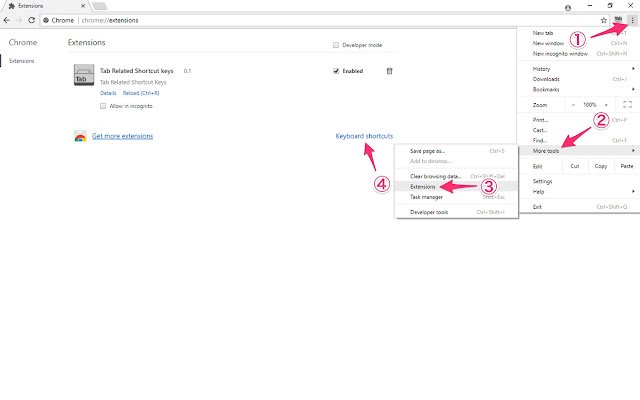Viewport: 640px width, 400px height.
Task: Click the Tab Related Shortcut keys extension icon
Action: pyautogui.click(x=84, y=75)
